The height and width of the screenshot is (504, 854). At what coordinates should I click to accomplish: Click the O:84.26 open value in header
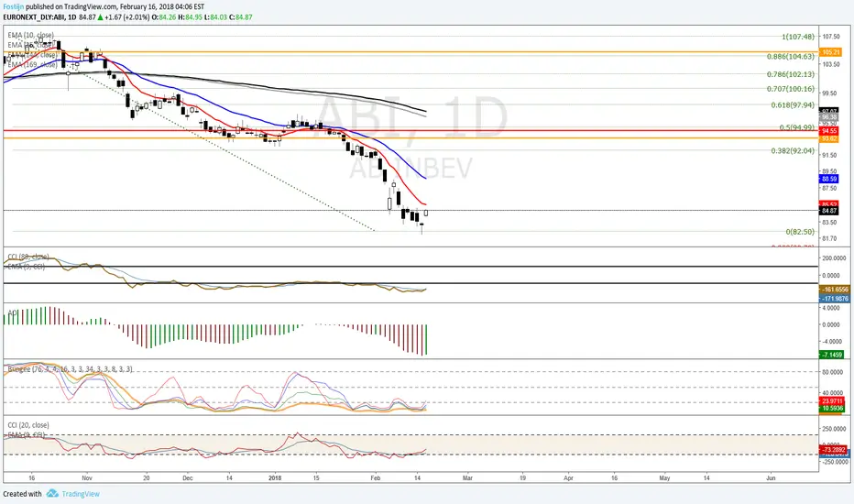(164, 16)
